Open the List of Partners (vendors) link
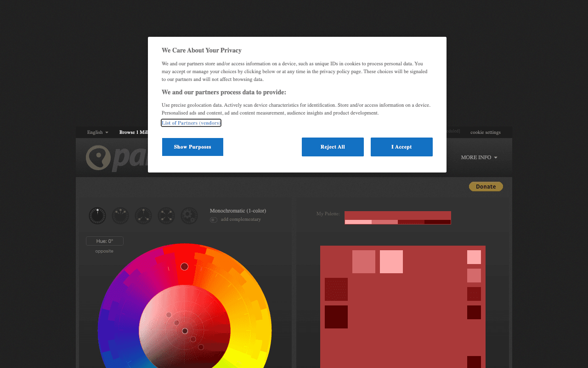 191,123
